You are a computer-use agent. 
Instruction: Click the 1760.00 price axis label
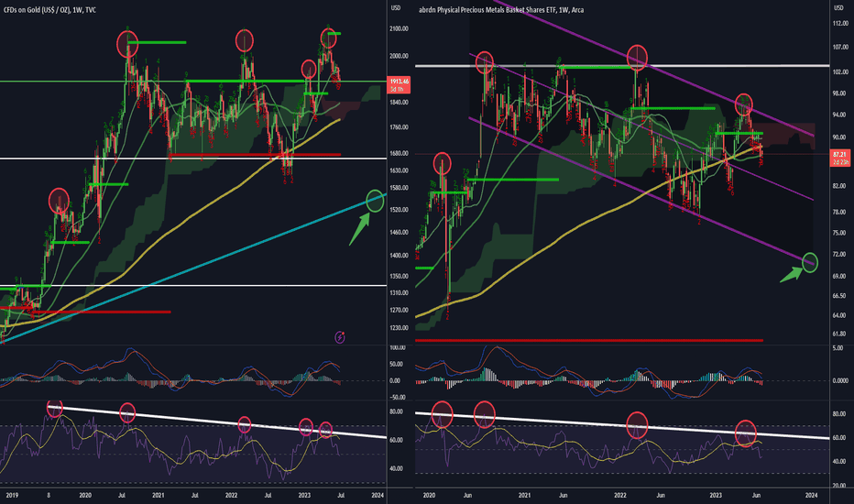pyautogui.click(x=399, y=127)
